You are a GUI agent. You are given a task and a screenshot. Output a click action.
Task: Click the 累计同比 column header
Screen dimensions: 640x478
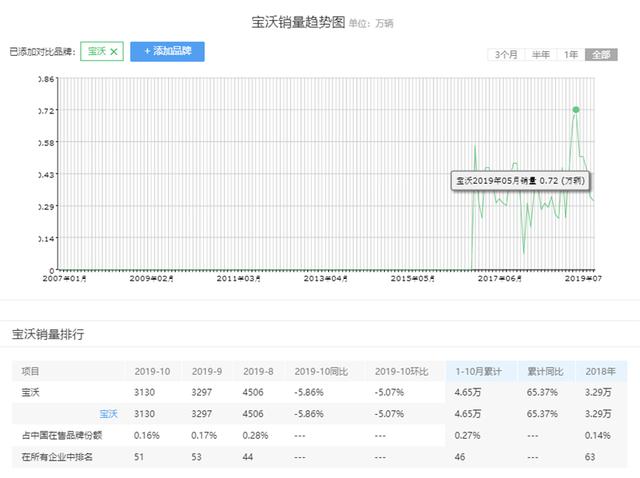coord(545,371)
